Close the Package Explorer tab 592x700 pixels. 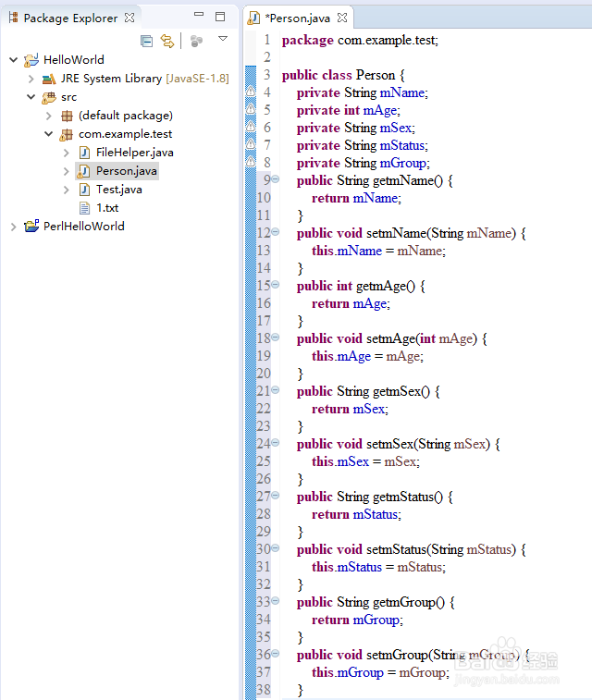(129, 18)
